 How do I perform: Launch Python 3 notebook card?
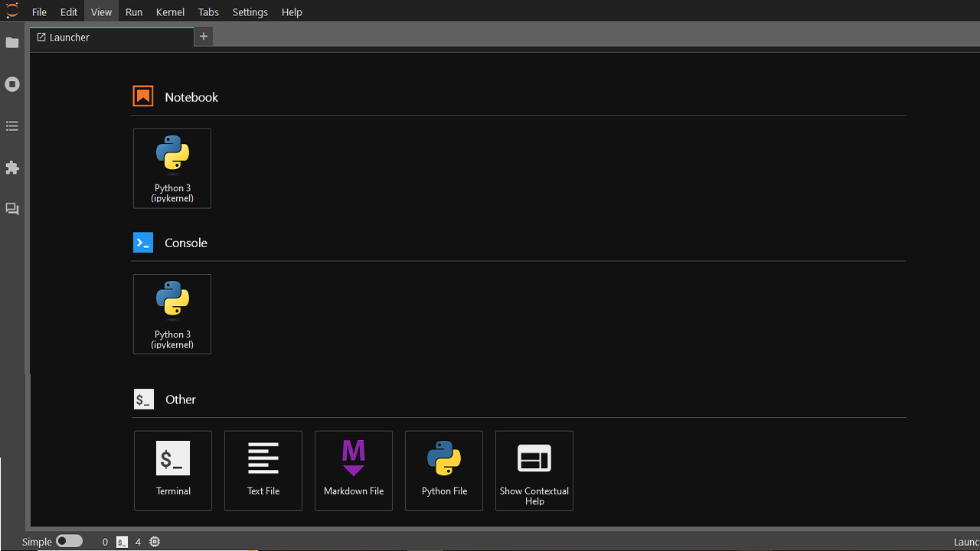[172, 168]
